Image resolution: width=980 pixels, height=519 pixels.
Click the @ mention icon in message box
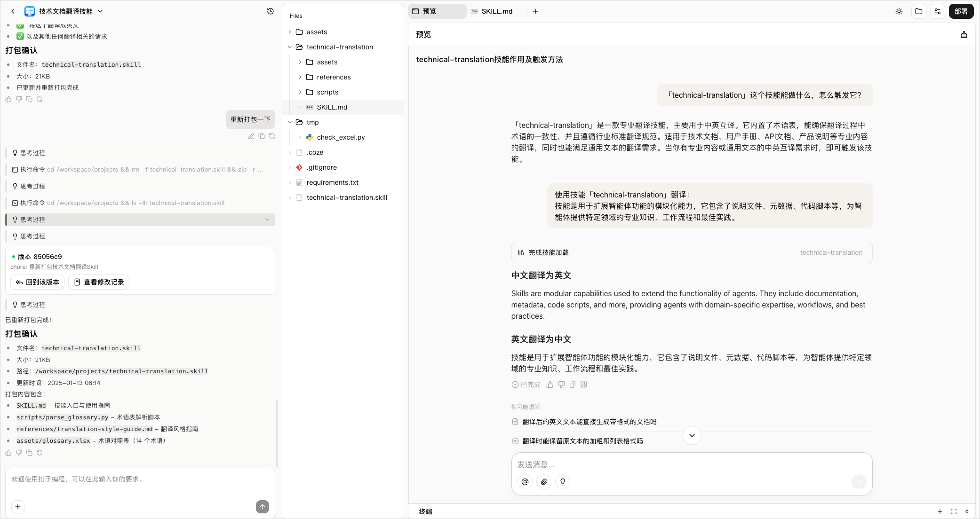525,482
